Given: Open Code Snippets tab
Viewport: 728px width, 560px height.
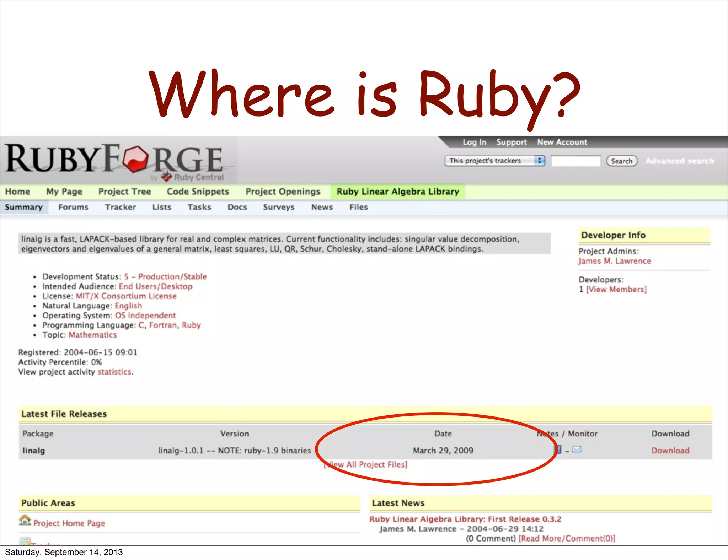Looking at the screenshot, I should click(198, 192).
